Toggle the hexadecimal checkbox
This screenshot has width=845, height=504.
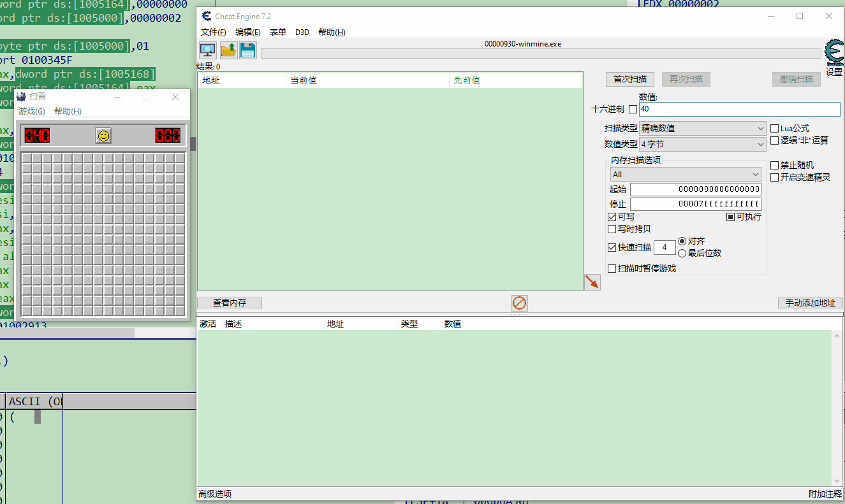633,110
